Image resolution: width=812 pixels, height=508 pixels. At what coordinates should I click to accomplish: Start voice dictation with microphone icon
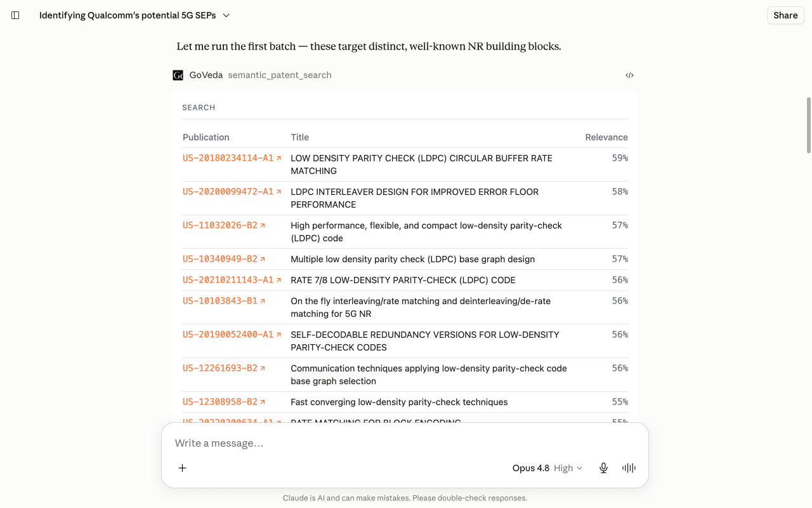[603, 468]
